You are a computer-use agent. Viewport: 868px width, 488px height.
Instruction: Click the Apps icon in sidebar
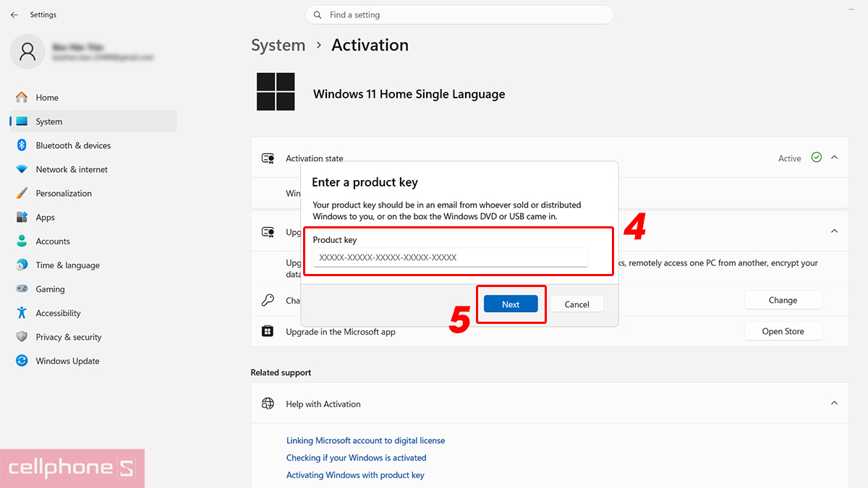[x=22, y=217]
